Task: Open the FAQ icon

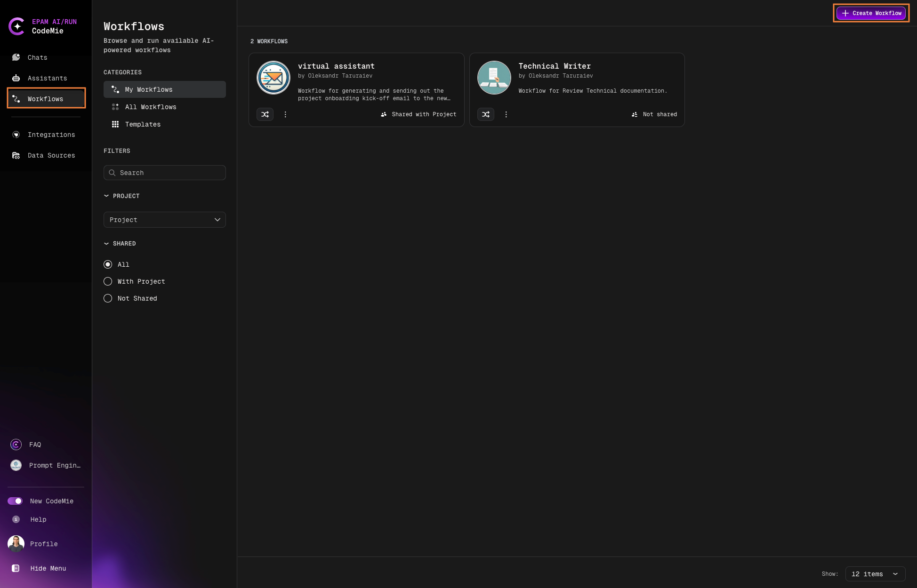Action: (x=16, y=444)
